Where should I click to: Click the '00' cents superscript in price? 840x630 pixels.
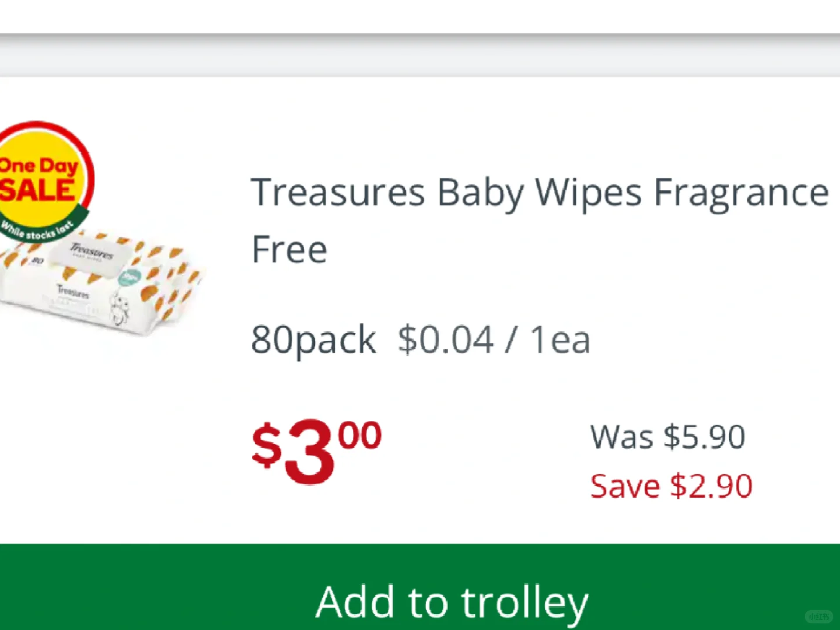(360, 436)
